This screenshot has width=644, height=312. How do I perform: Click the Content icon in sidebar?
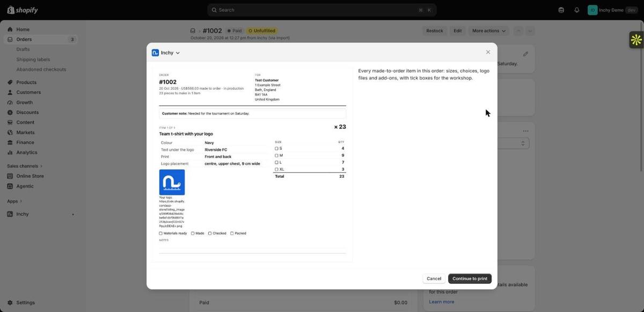[10, 122]
